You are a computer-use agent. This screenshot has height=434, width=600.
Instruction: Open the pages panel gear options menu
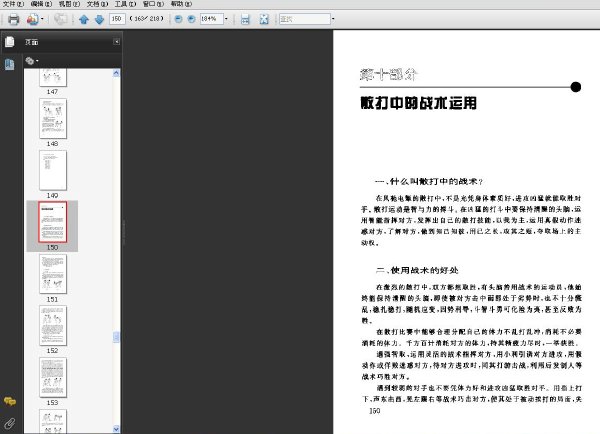[32, 60]
